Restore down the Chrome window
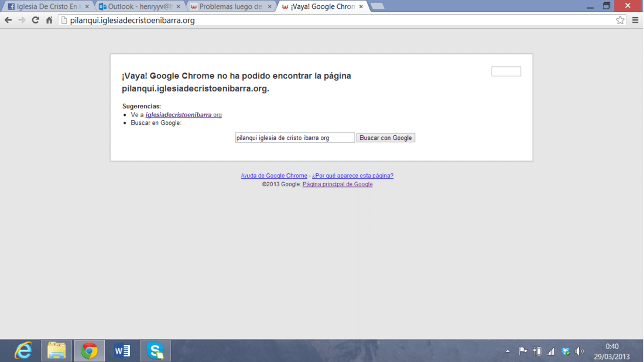The height and width of the screenshot is (362, 644). [606, 6]
